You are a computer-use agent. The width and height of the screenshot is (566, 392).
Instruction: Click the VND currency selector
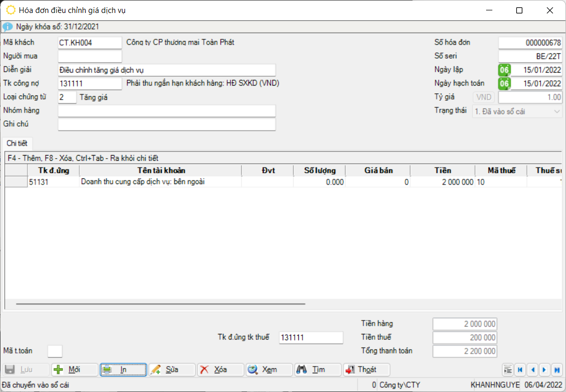484,97
